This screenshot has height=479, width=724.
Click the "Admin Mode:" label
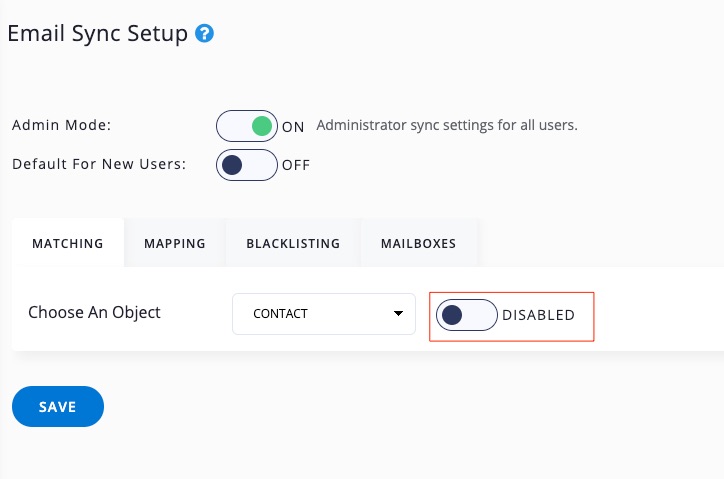(x=62, y=126)
